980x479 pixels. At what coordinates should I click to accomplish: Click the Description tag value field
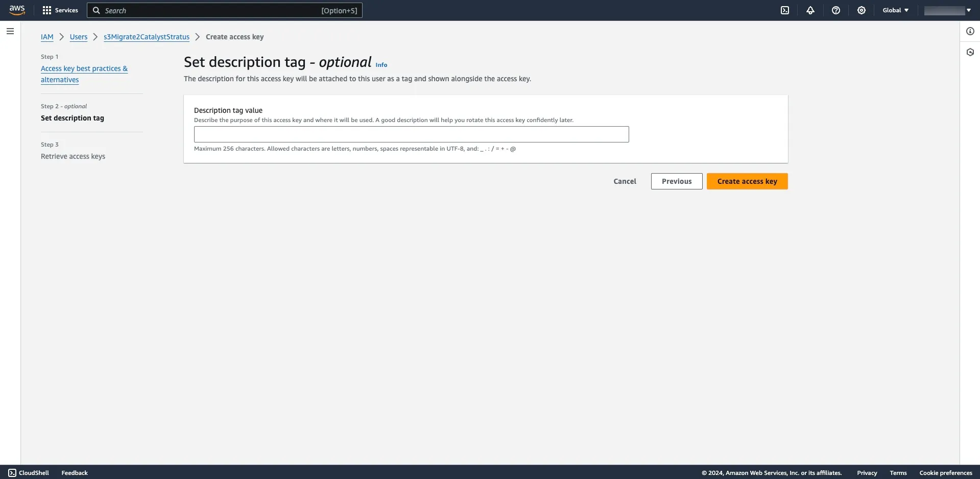pos(412,134)
